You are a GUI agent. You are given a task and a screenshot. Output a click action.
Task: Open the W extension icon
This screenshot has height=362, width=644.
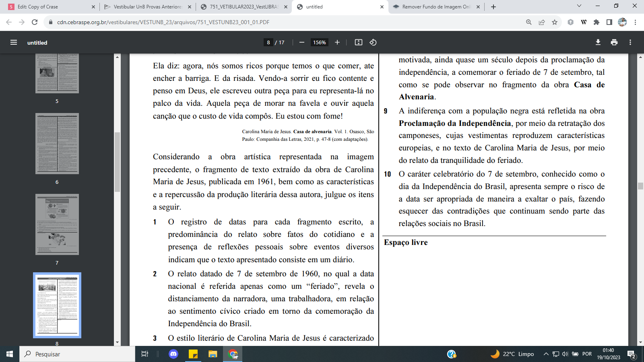click(584, 22)
